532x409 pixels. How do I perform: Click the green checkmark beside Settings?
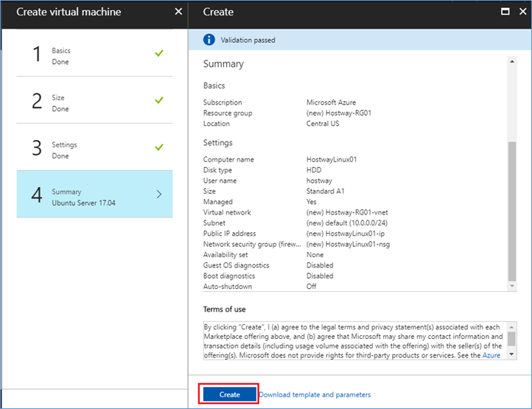click(159, 147)
